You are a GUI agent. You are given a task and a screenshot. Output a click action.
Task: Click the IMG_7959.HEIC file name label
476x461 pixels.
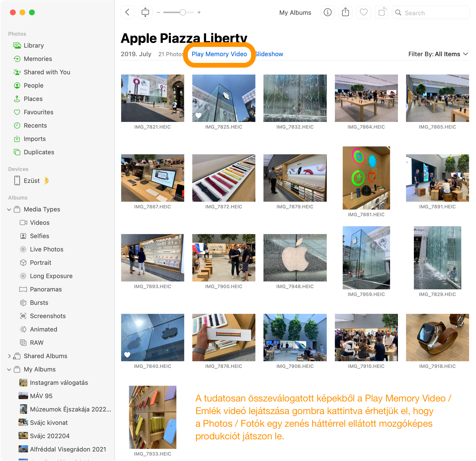366,295
